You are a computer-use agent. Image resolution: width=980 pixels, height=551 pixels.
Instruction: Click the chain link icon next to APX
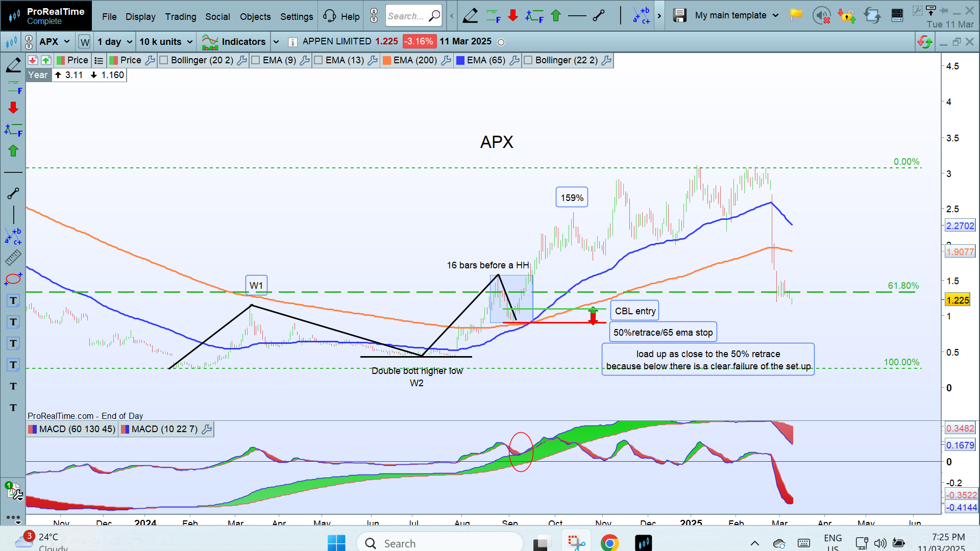point(29,42)
